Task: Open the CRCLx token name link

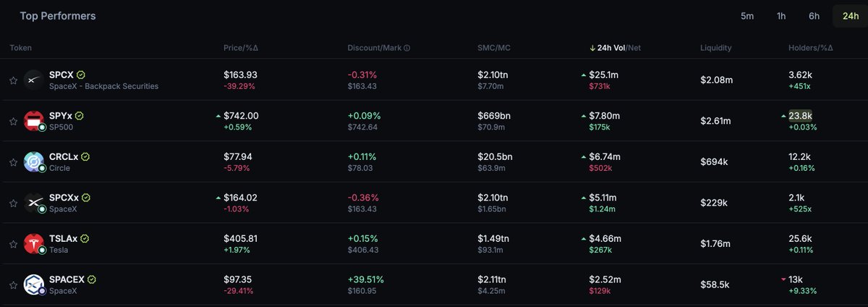Action: click(64, 156)
